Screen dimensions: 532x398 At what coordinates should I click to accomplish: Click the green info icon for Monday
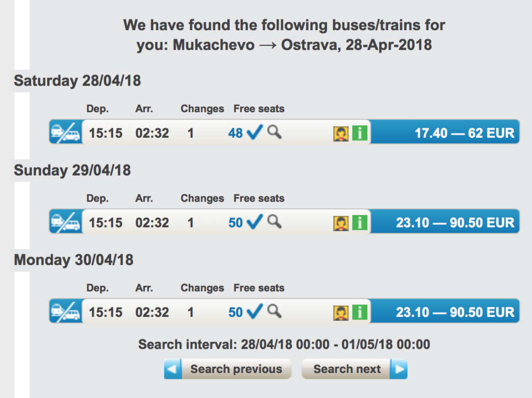(x=360, y=313)
